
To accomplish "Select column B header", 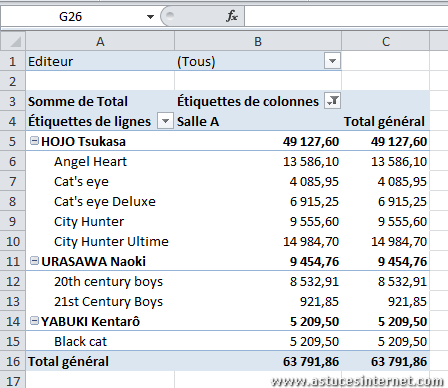I will [258, 42].
